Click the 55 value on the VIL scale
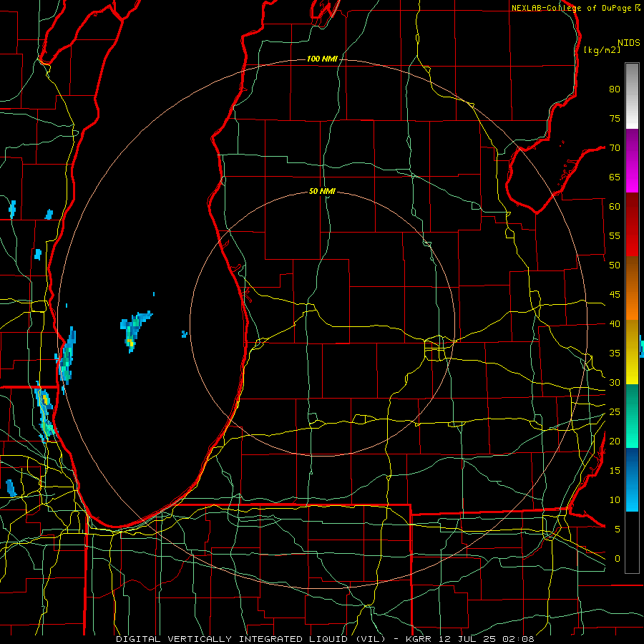This screenshot has width=644, height=644. (x=615, y=236)
